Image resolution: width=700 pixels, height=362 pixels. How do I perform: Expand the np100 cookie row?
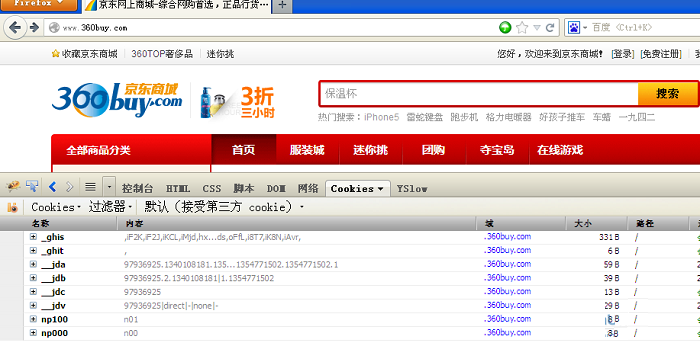coord(33,319)
